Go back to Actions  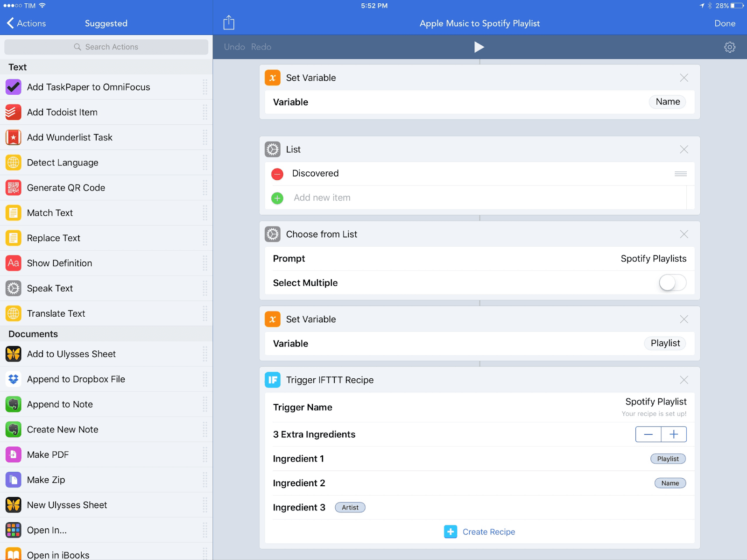click(x=27, y=23)
